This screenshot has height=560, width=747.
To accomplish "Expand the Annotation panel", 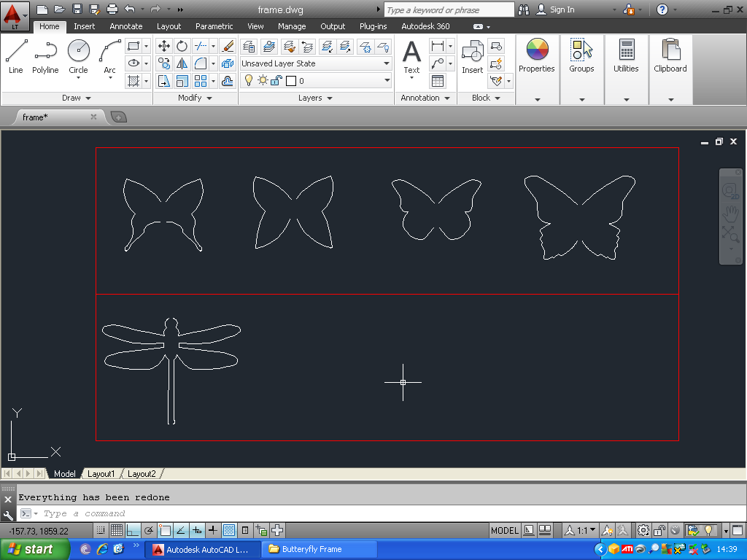I will tap(425, 98).
